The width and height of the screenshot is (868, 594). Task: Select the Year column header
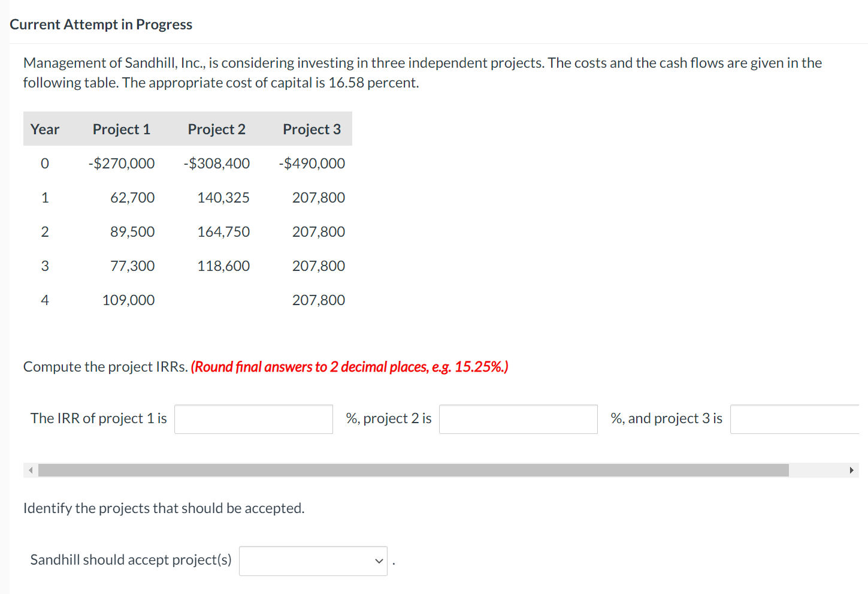coord(45,129)
